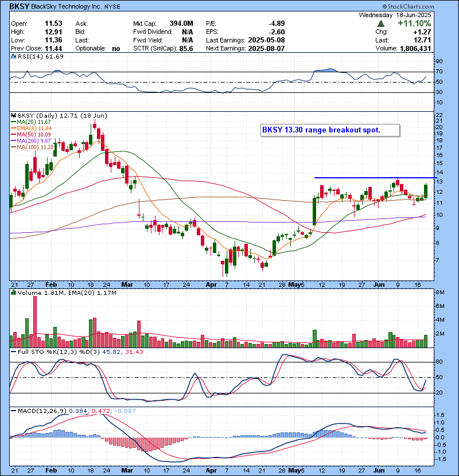Click the 4M label on volume axis

440,320
